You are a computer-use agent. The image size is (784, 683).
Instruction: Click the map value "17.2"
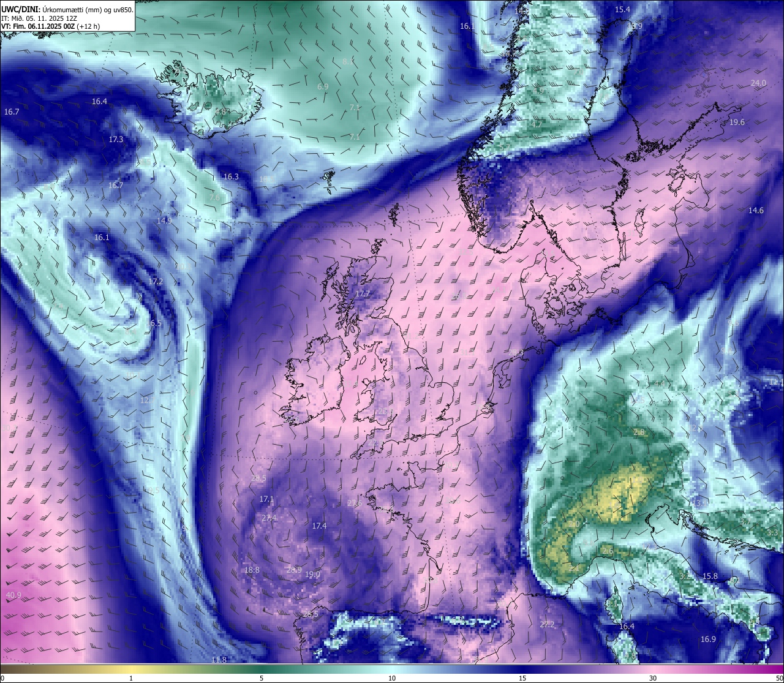(x=156, y=282)
